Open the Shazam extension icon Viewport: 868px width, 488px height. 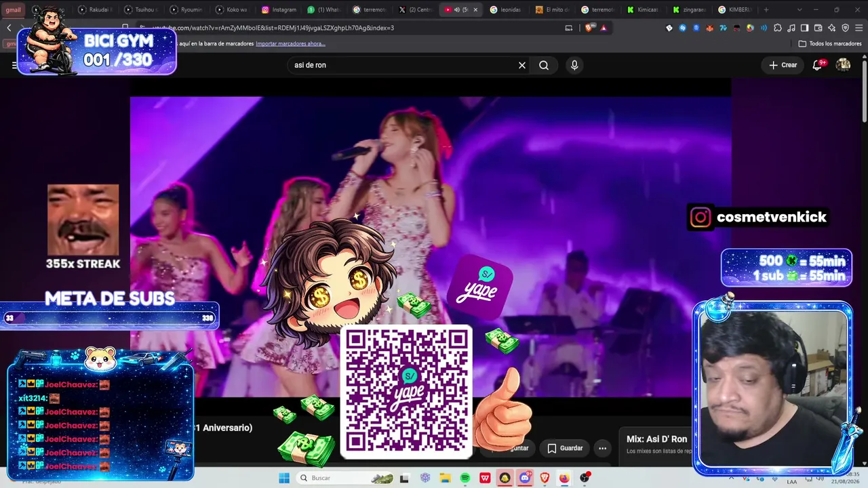(683, 28)
